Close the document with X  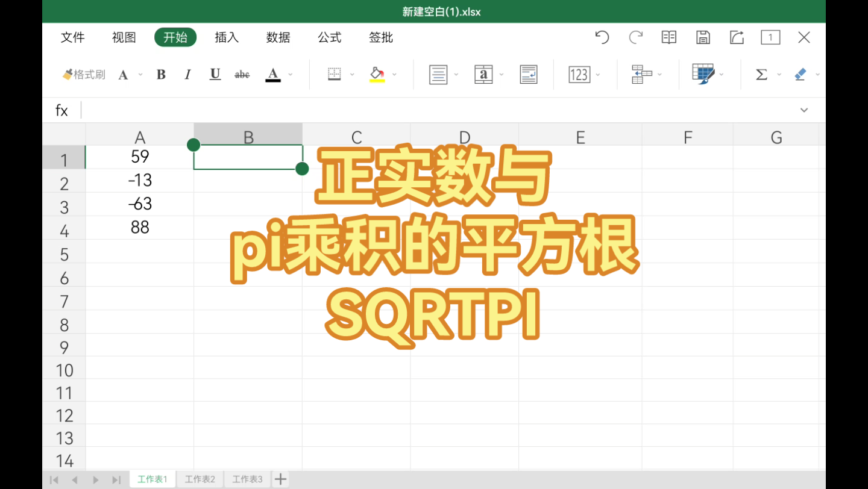pos(804,37)
